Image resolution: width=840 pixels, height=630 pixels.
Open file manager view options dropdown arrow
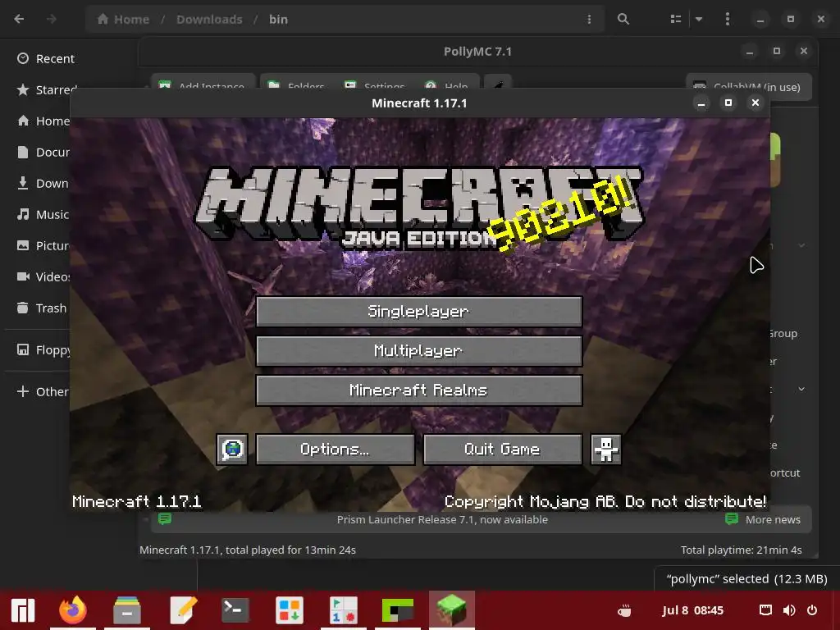coord(699,20)
